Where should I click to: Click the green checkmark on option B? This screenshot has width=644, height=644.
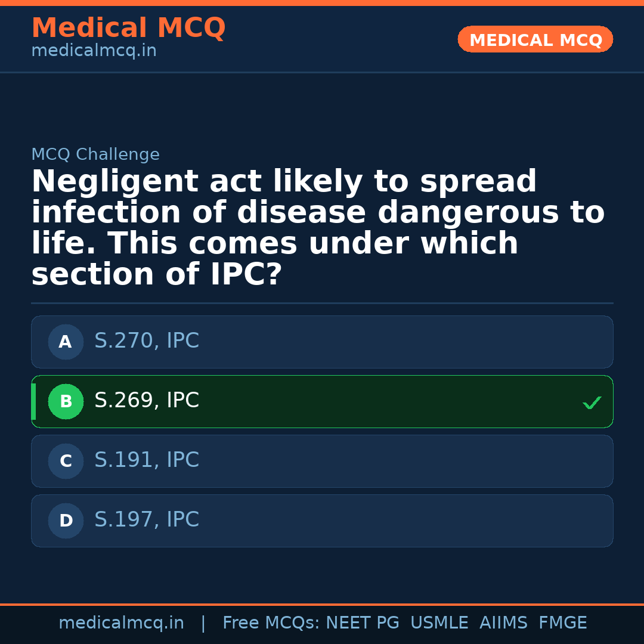coord(592,403)
